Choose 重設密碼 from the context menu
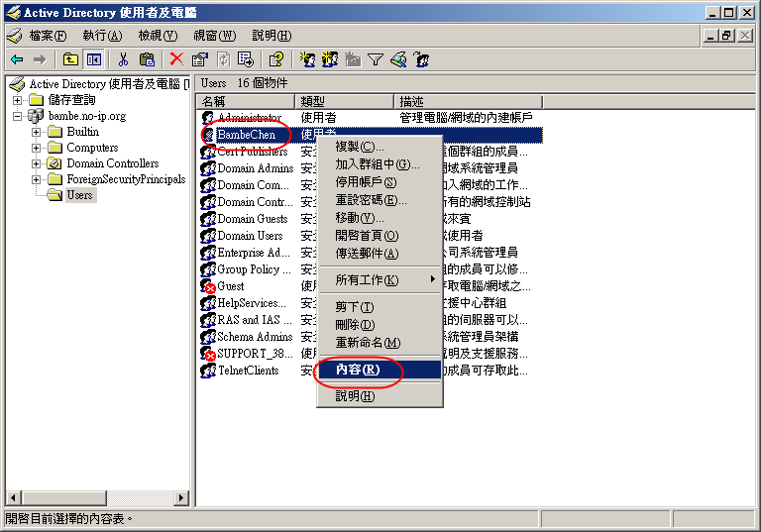Screen dimensions: 761x532 [x=371, y=200]
